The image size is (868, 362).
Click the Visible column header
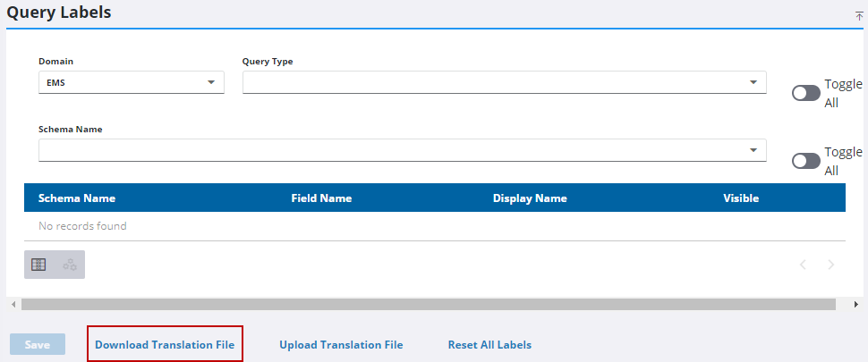pyautogui.click(x=741, y=198)
